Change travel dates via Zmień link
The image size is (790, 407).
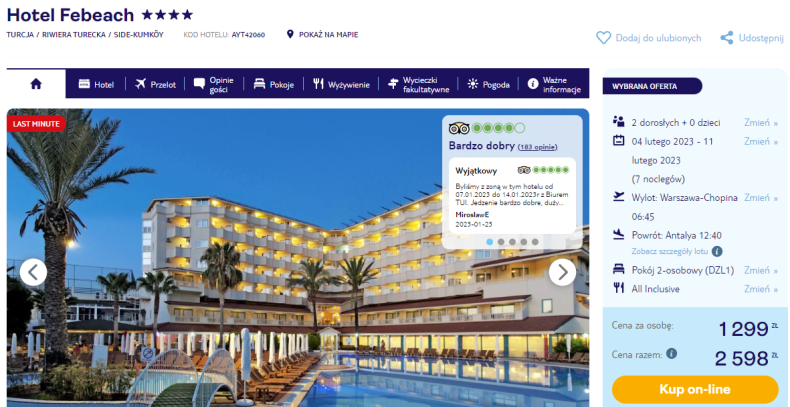pyautogui.click(x=761, y=142)
